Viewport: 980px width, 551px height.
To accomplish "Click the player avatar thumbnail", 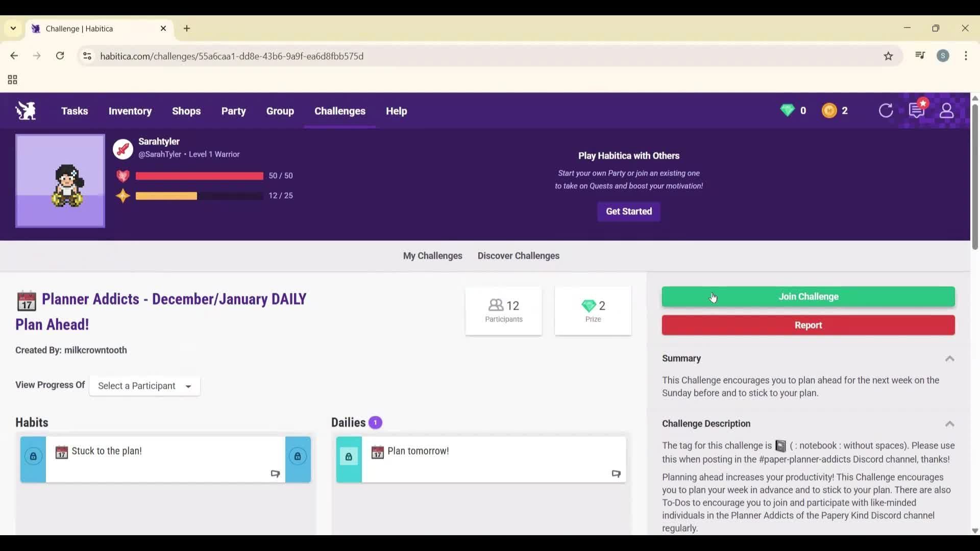I will pos(60,181).
